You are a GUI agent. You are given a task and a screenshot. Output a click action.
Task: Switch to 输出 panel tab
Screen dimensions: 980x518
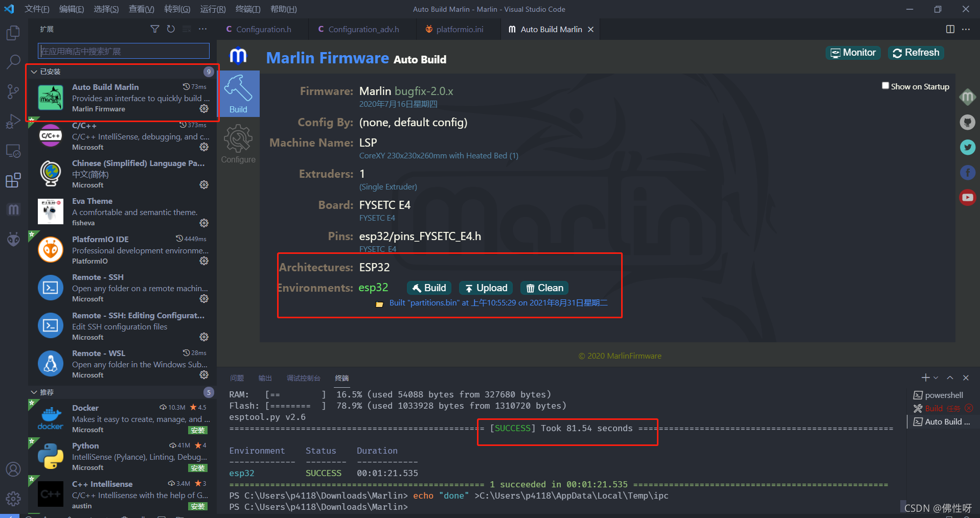click(x=265, y=378)
